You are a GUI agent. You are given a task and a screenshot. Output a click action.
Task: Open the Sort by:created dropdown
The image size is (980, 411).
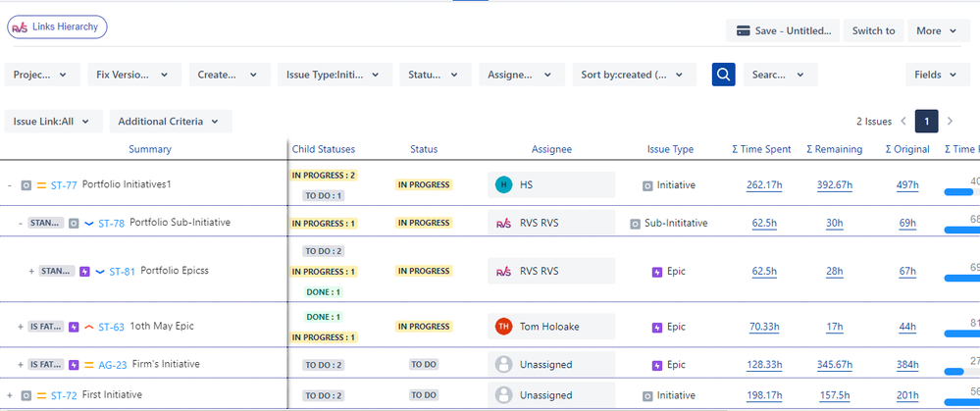[x=634, y=75]
